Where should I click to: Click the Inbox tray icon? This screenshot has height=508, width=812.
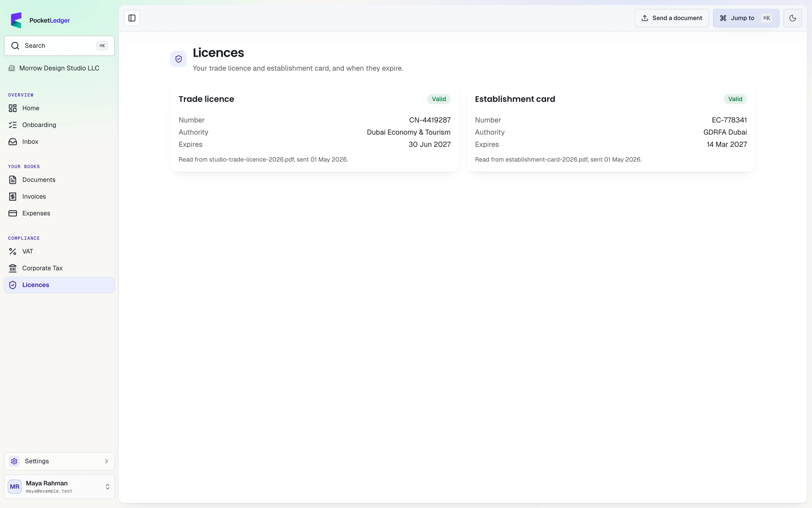click(x=13, y=142)
